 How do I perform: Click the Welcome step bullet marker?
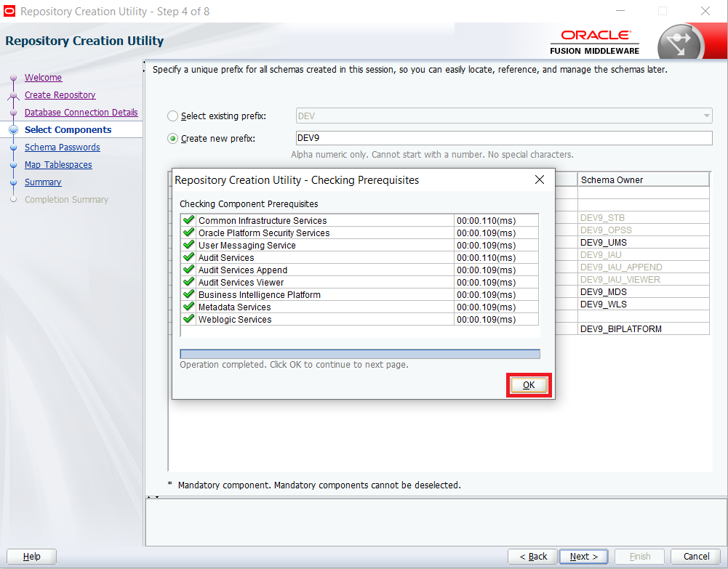click(x=14, y=78)
